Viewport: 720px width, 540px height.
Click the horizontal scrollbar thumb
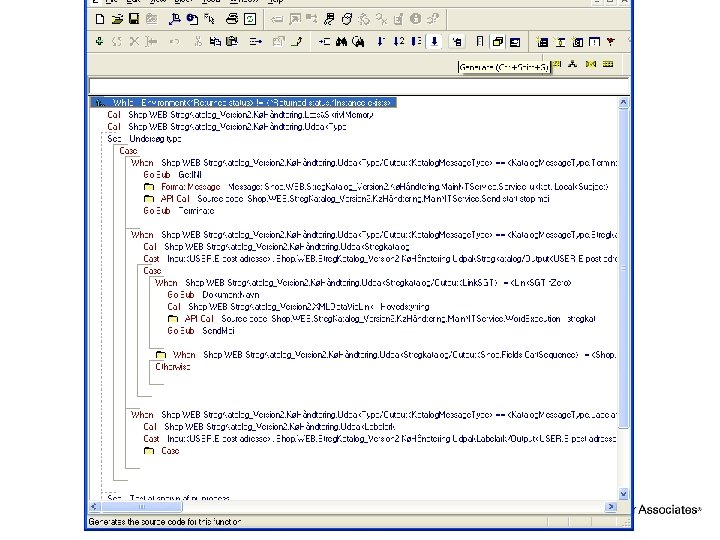(141, 506)
